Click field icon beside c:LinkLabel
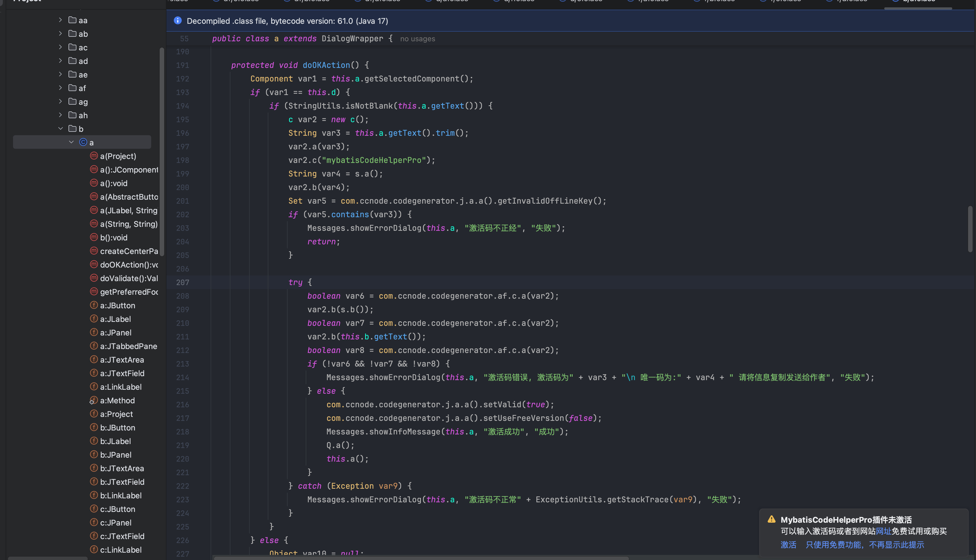Screen dimensions: 976x560 (93, 549)
